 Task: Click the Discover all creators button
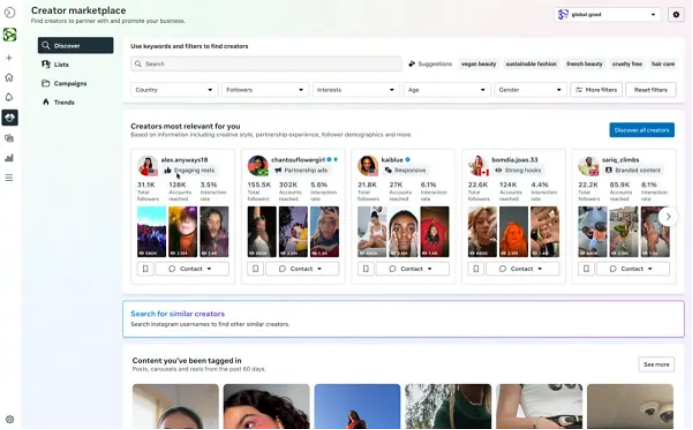[x=641, y=130]
